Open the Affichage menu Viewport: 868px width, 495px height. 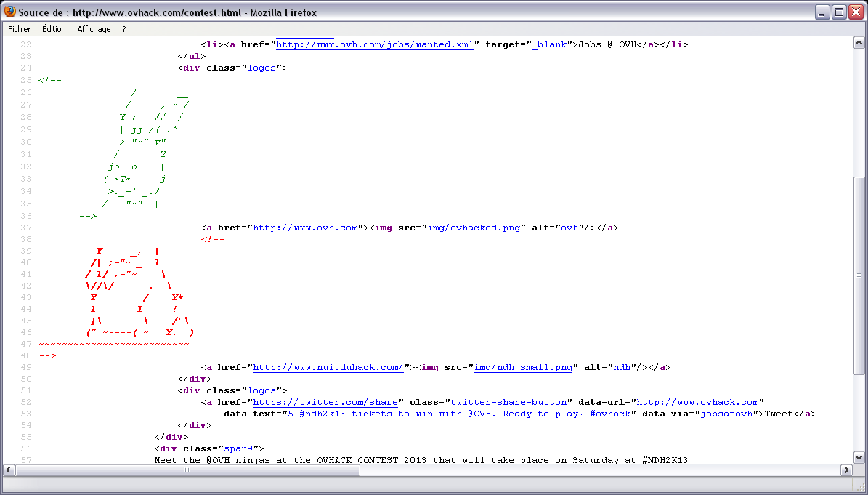tap(94, 29)
